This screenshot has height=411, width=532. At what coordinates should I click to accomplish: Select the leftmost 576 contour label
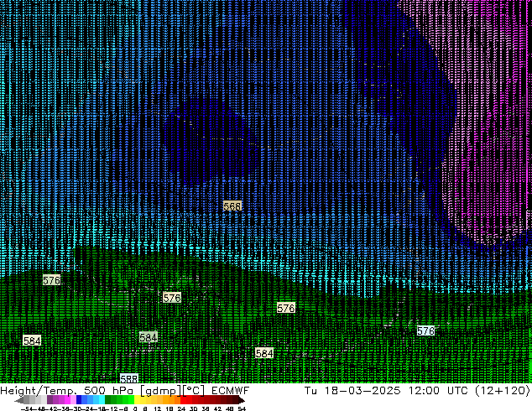51,280
